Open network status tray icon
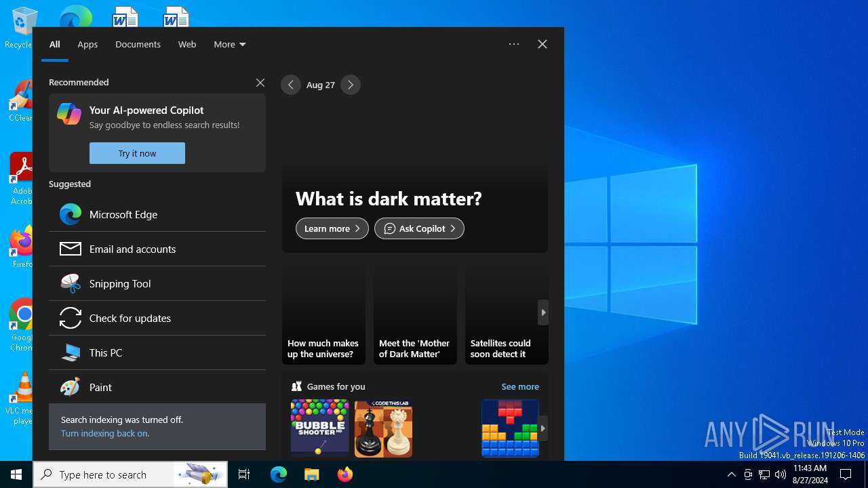Viewport: 868px width, 488px height. click(764, 474)
